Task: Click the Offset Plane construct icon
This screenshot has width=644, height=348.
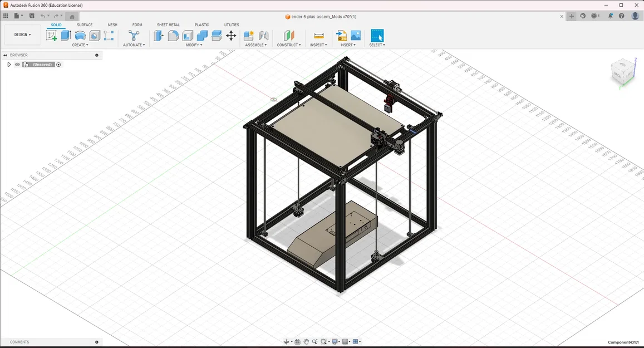Action: (289, 35)
